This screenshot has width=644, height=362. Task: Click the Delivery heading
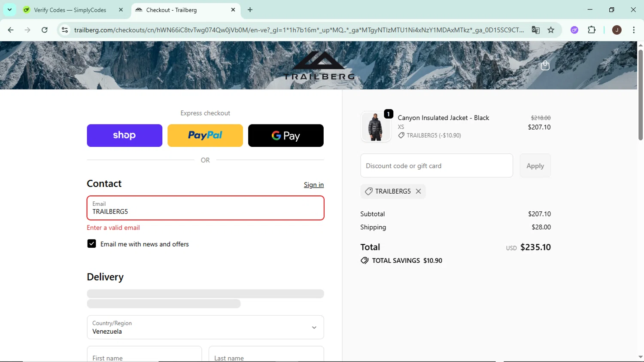coord(105,277)
